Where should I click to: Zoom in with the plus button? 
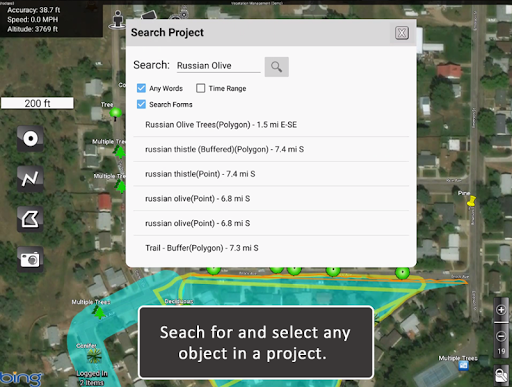click(x=501, y=310)
